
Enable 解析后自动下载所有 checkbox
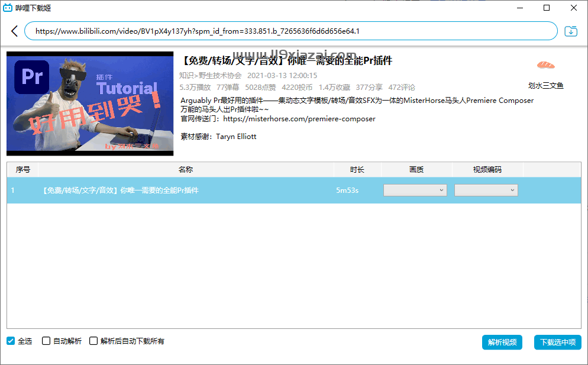pyautogui.click(x=93, y=341)
